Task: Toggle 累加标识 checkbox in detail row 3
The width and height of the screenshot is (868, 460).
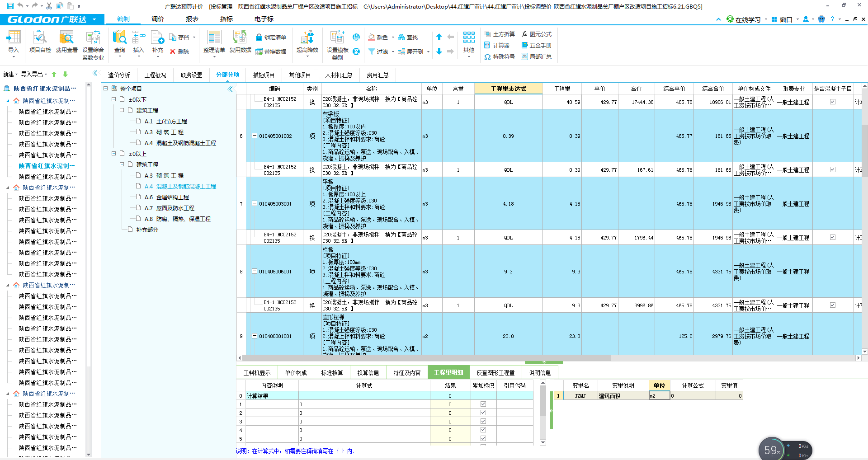Action: pos(483,421)
